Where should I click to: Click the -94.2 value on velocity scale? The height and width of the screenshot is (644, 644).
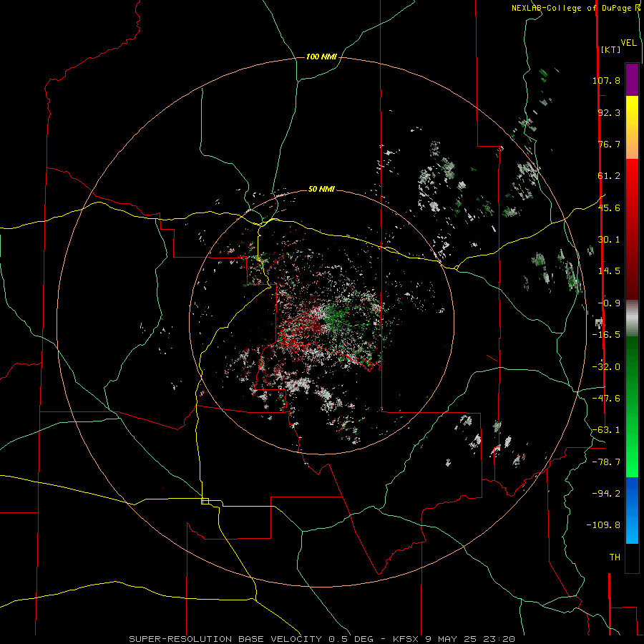(606, 493)
